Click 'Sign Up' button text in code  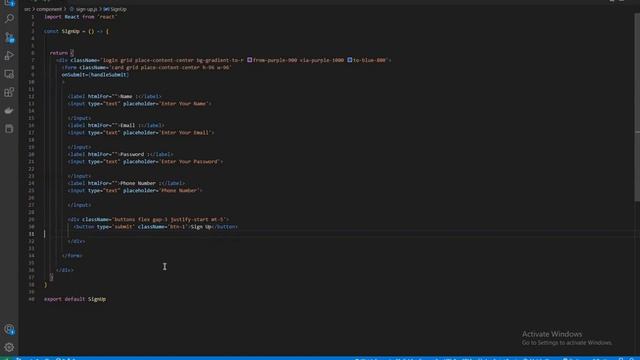201,227
